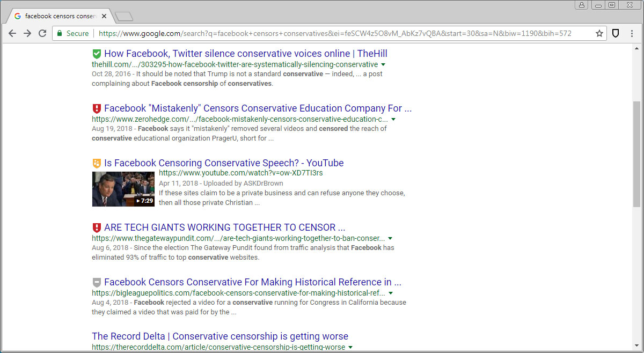The image size is (644, 353).
Task: Close the 'facebook censors' browser tab
Action: tap(104, 16)
